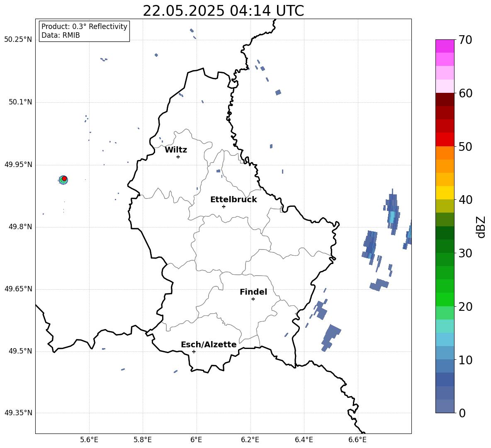Click the radar echo patch near 49.53°N 6.5°E
The width and height of the screenshot is (491, 448).
coord(331,337)
